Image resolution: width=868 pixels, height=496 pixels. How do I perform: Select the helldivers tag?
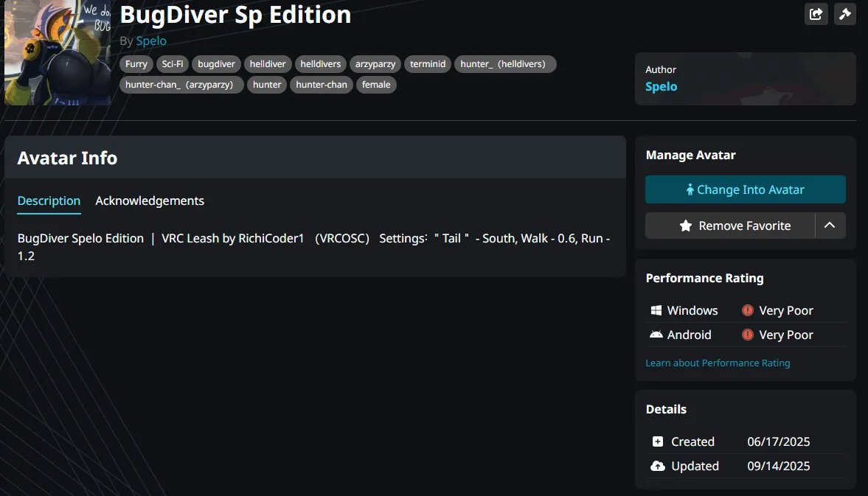tap(321, 64)
